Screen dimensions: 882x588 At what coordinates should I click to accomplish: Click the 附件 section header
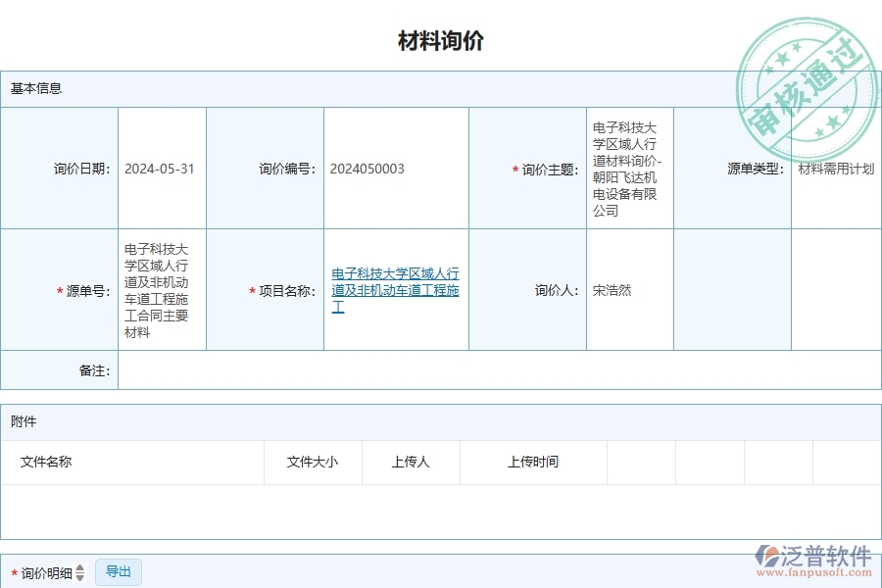(x=24, y=421)
